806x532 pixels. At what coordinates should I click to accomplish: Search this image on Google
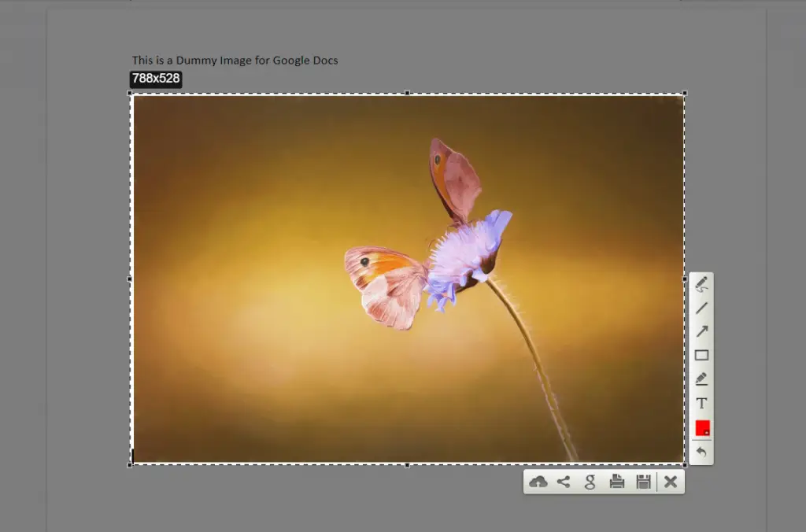pos(589,482)
